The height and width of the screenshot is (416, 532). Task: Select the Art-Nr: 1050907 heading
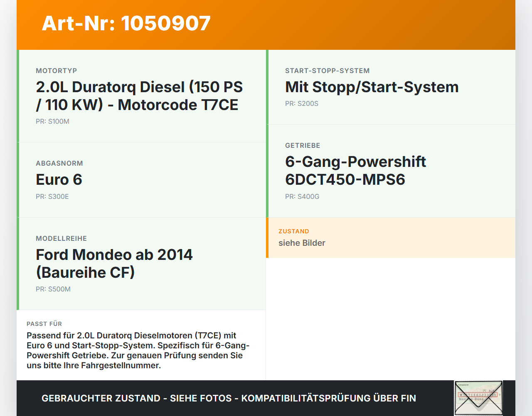pos(126,23)
